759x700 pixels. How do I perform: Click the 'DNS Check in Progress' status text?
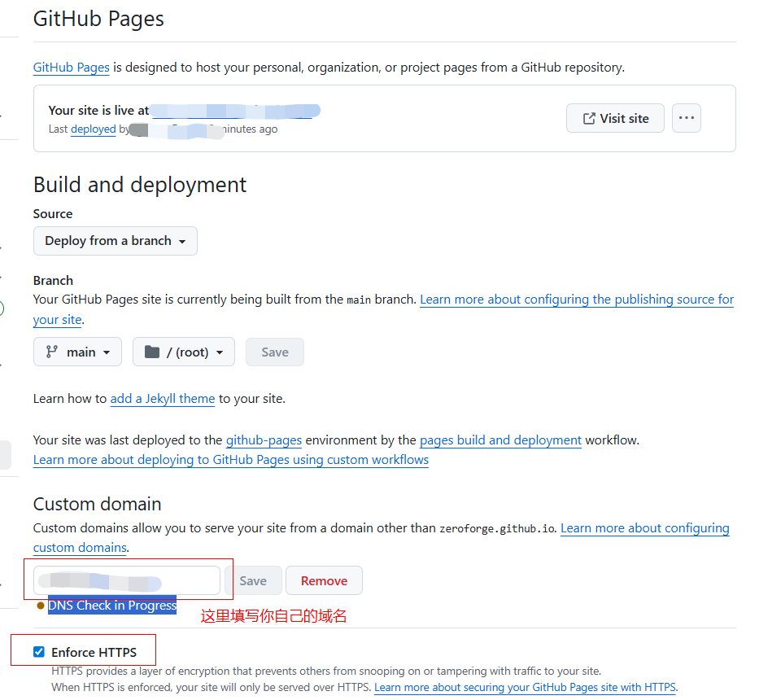click(x=111, y=605)
